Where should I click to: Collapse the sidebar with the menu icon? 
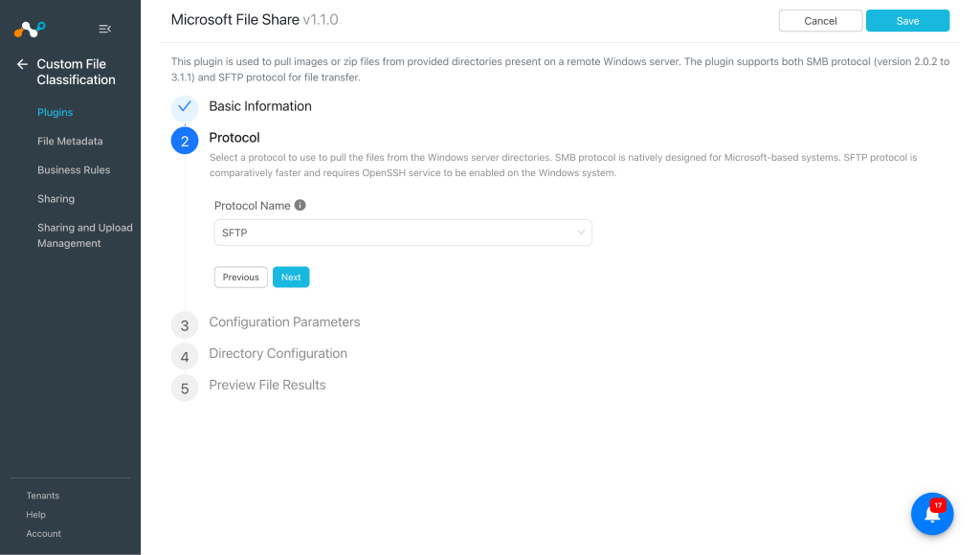point(105,29)
